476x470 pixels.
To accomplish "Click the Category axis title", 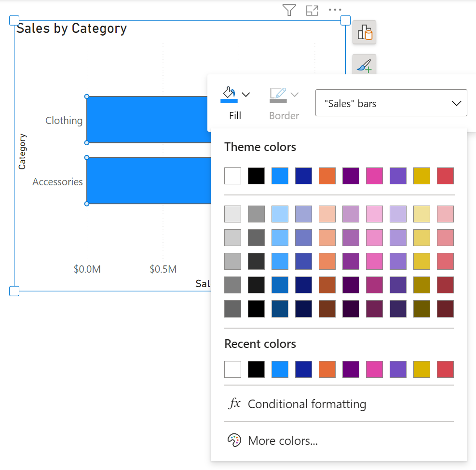I will pyautogui.click(x=22, y=152).
